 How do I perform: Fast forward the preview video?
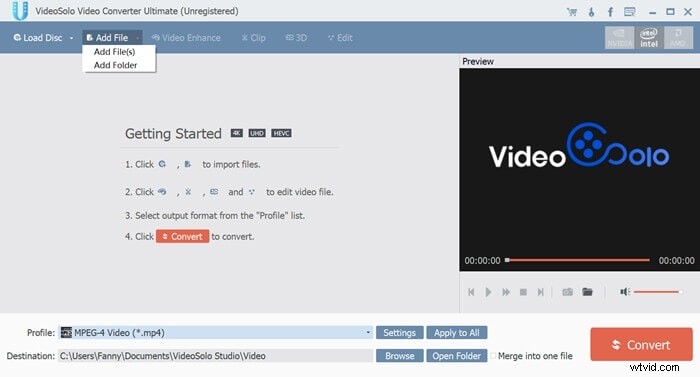pos(506,292)
